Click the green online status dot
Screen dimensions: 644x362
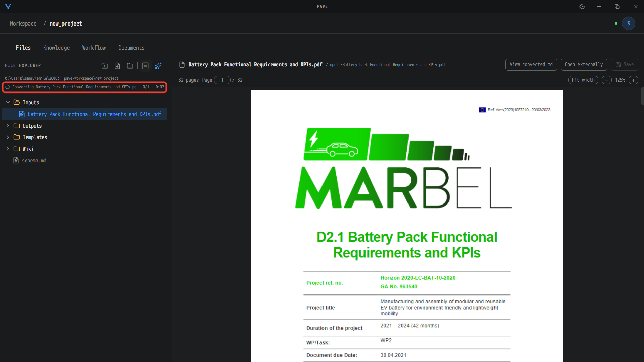[616, 24]
